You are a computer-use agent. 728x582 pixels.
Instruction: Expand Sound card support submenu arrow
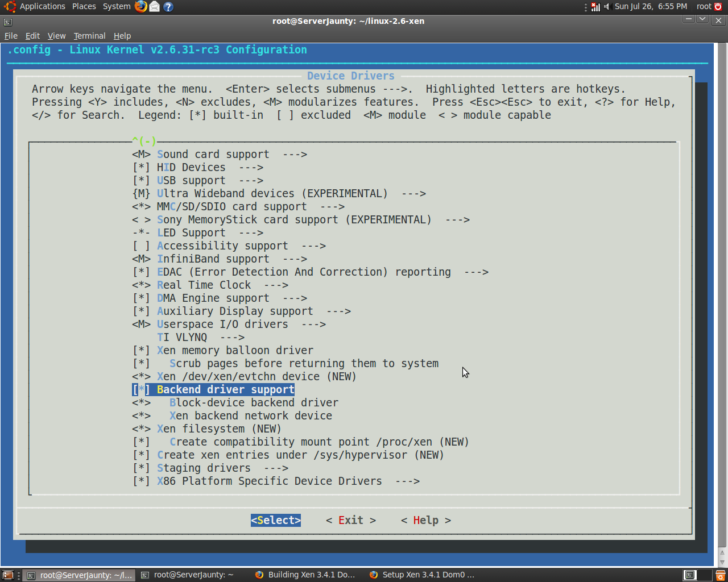tap(295, 155)
